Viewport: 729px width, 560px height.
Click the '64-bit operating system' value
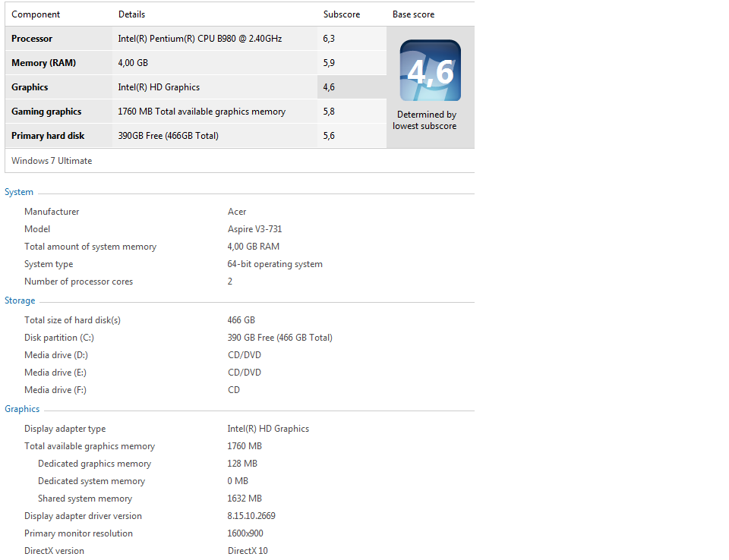pyautogui.click(x=275, y=264)
